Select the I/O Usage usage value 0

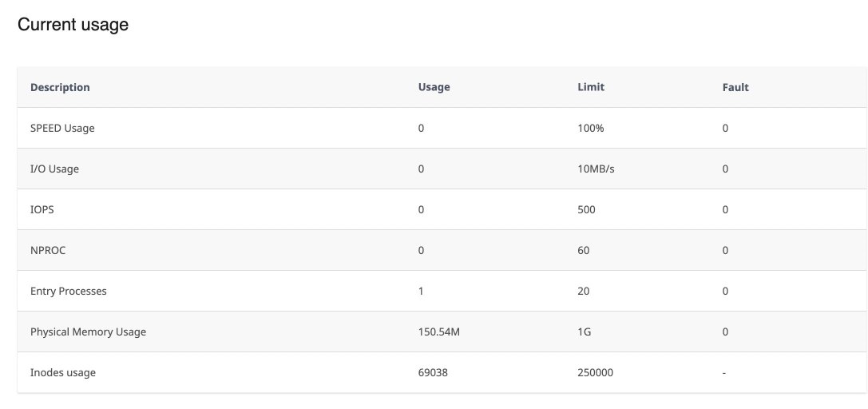coord(422,169)
